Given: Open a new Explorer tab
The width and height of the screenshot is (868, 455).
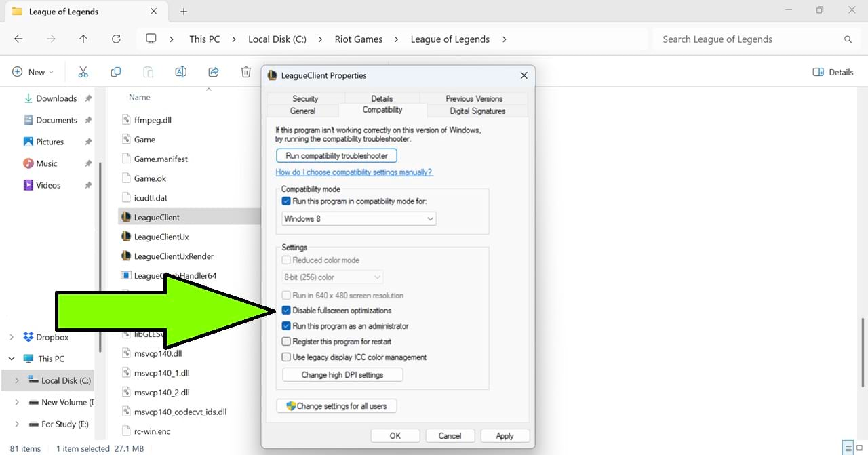Looking at the screenshot, I should click(184, 12).
